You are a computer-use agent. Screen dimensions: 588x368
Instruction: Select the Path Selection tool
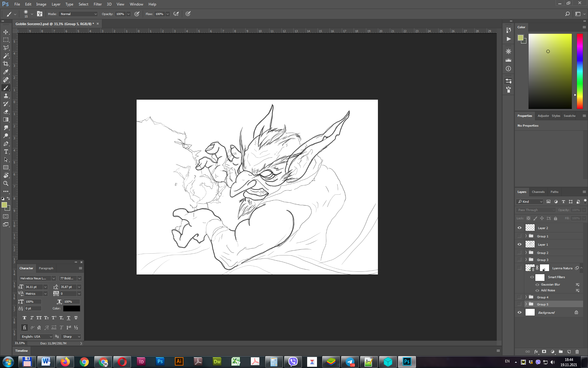point(6,160)
